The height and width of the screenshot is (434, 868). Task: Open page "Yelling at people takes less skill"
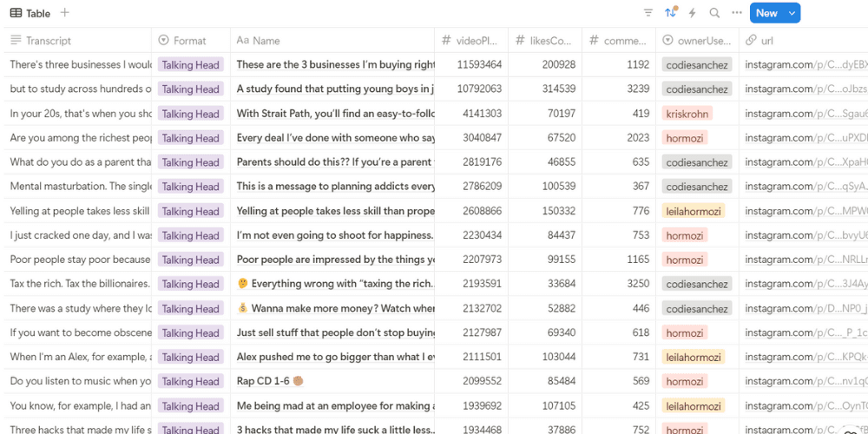335,211
